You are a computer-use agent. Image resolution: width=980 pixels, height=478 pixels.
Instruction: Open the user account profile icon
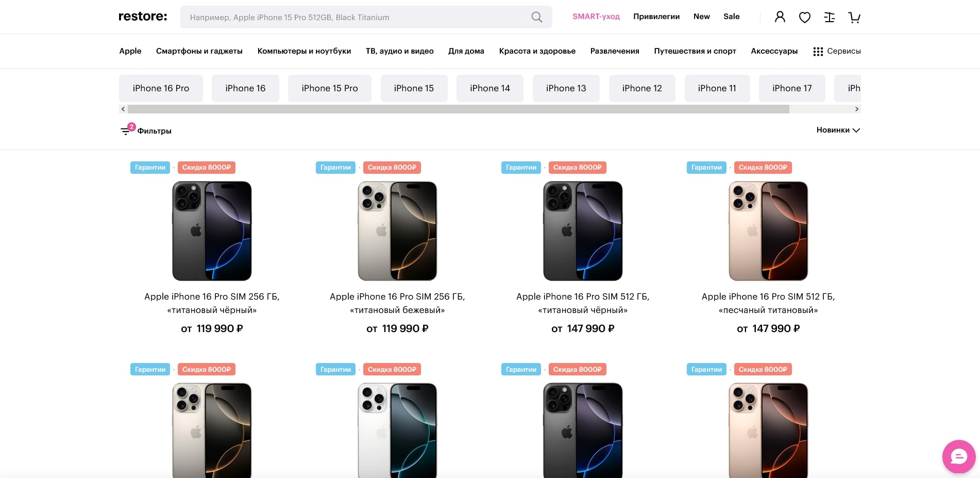(780, 17)
